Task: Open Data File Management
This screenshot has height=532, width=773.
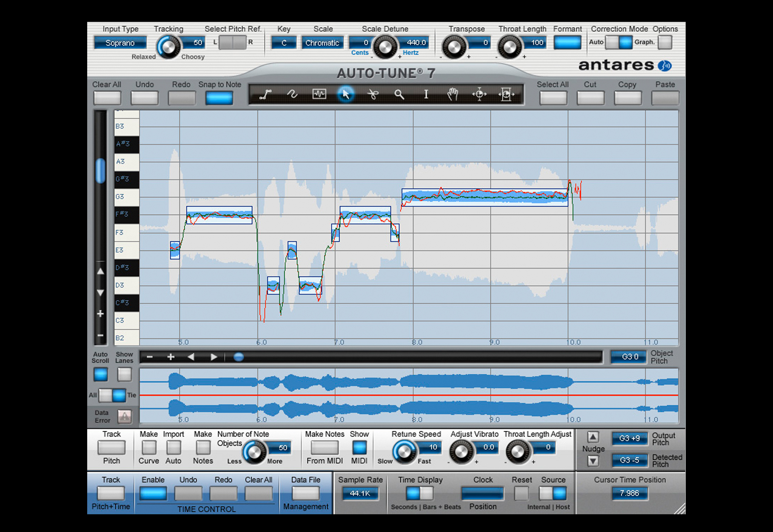Action: tap(306, 493)
